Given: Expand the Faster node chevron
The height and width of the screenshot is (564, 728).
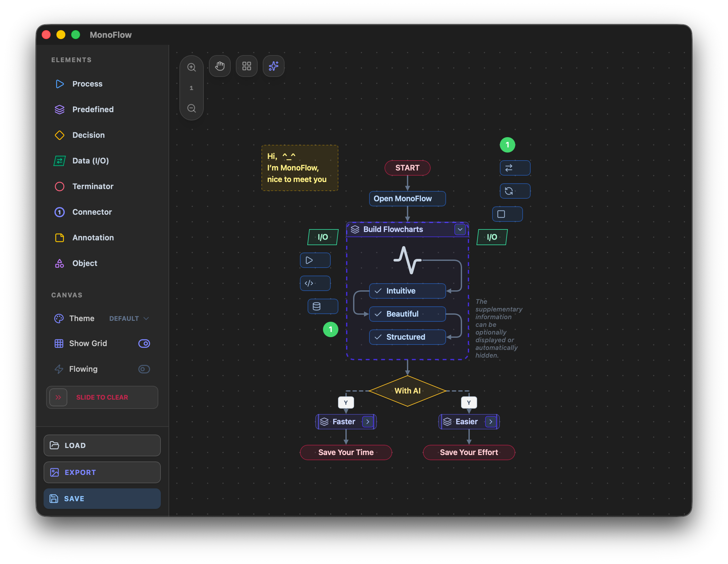Looking at the screenshot, I should click(367, 422).
